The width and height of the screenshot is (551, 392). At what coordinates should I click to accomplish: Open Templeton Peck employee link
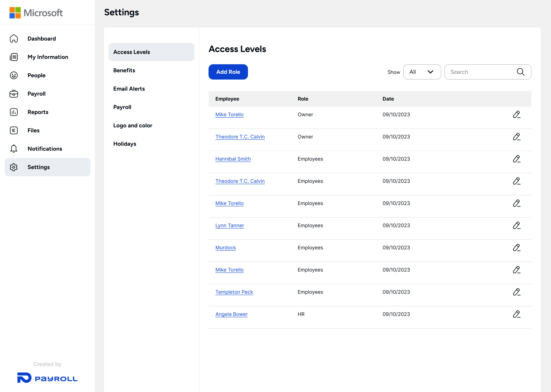tap(234, 292)
